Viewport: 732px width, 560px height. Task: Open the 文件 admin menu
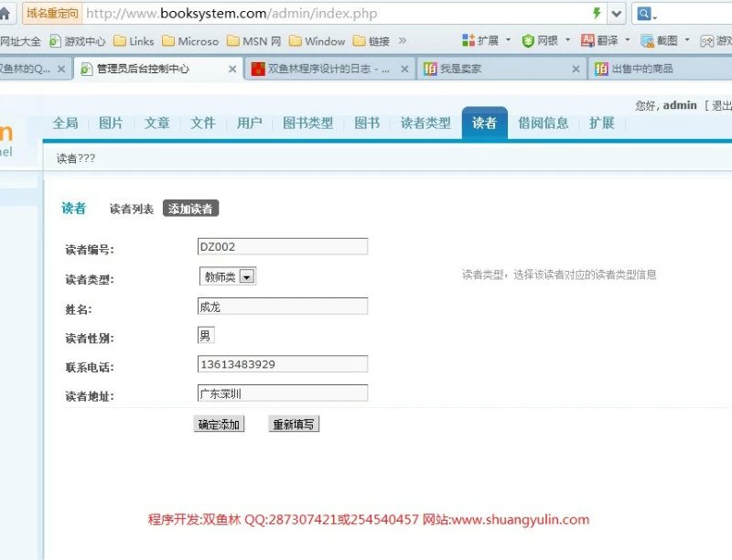203,124
